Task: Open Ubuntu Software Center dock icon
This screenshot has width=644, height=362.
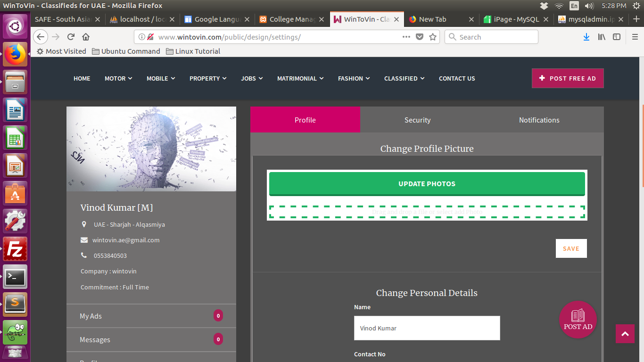Action: tap(15, 194)
